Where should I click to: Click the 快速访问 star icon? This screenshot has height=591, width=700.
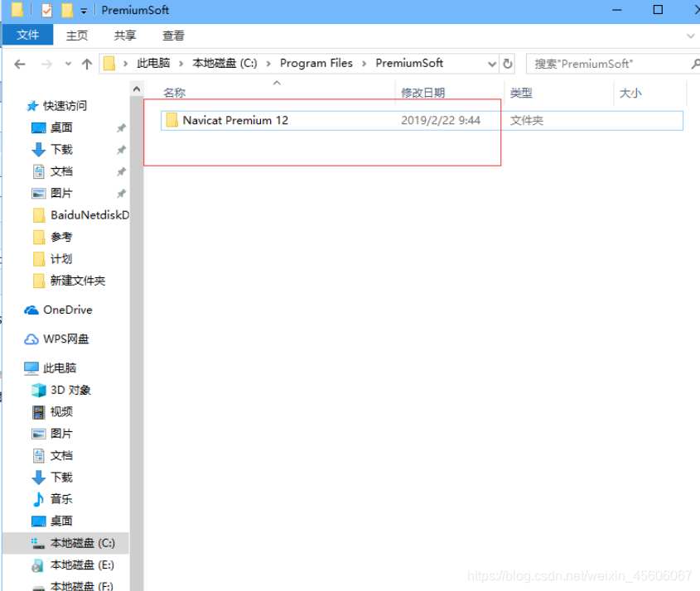pyautogui.click(x=32, y=106)
